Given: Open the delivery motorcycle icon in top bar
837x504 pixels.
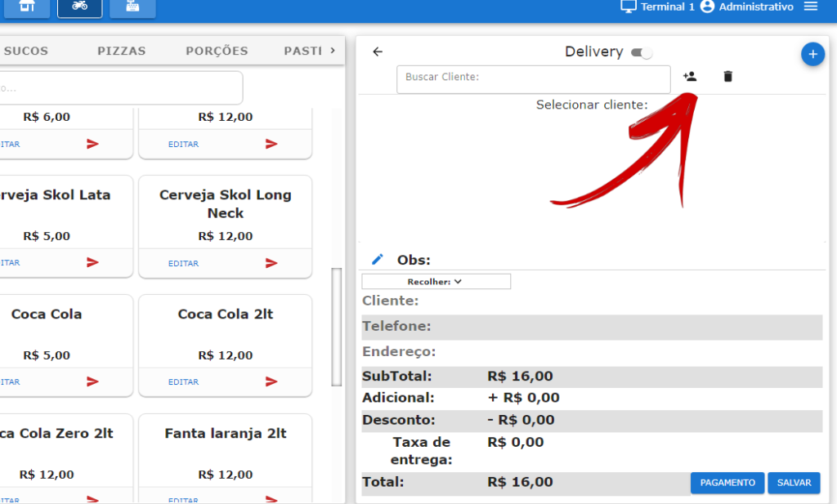Looking at the screenshot, I should (79, 7).
